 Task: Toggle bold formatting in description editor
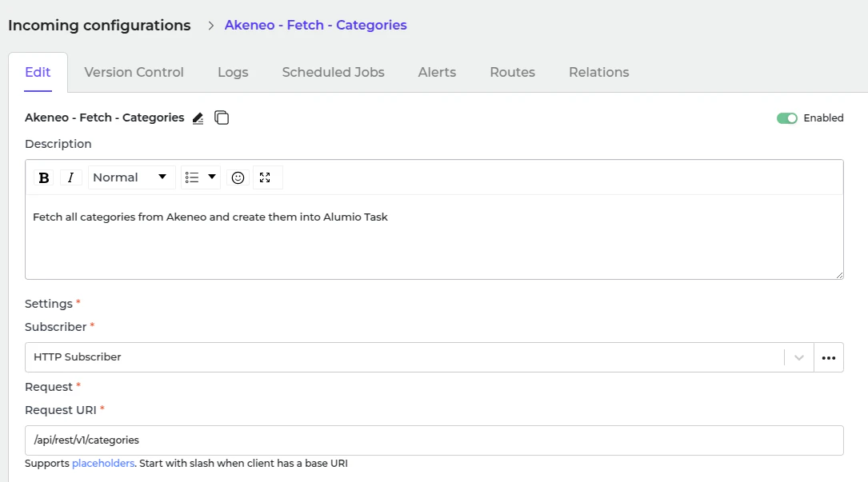44,177
